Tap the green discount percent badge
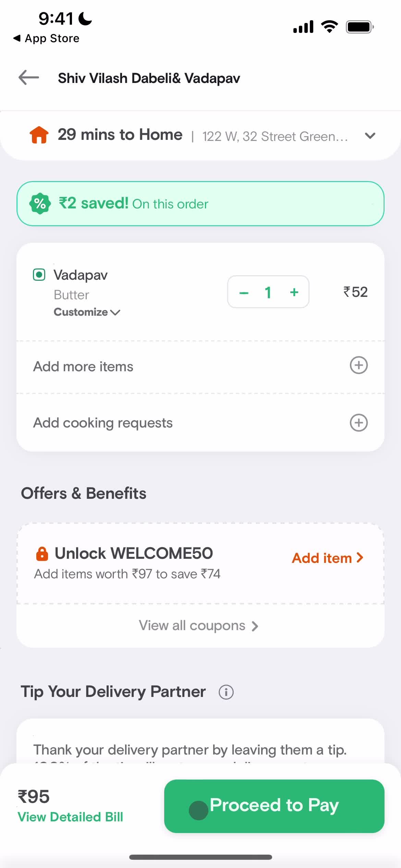The height and width of the screenshot is (868, 401). coord(40,204)
